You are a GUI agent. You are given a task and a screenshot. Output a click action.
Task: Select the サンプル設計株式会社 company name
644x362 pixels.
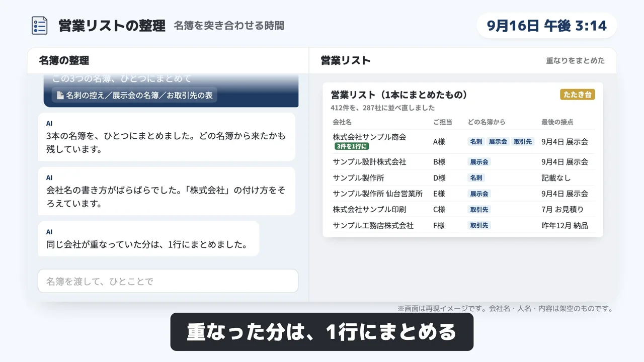pos(369,162)
